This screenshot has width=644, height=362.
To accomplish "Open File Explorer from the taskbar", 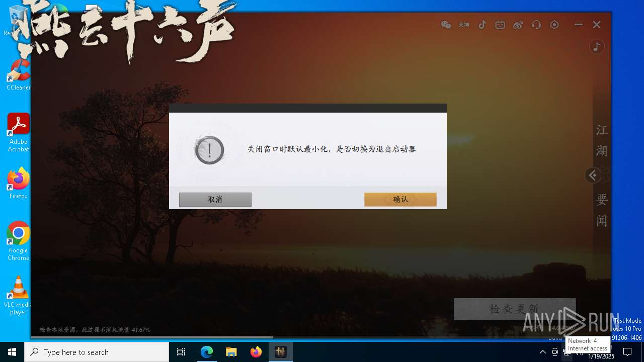I will 231,352.
